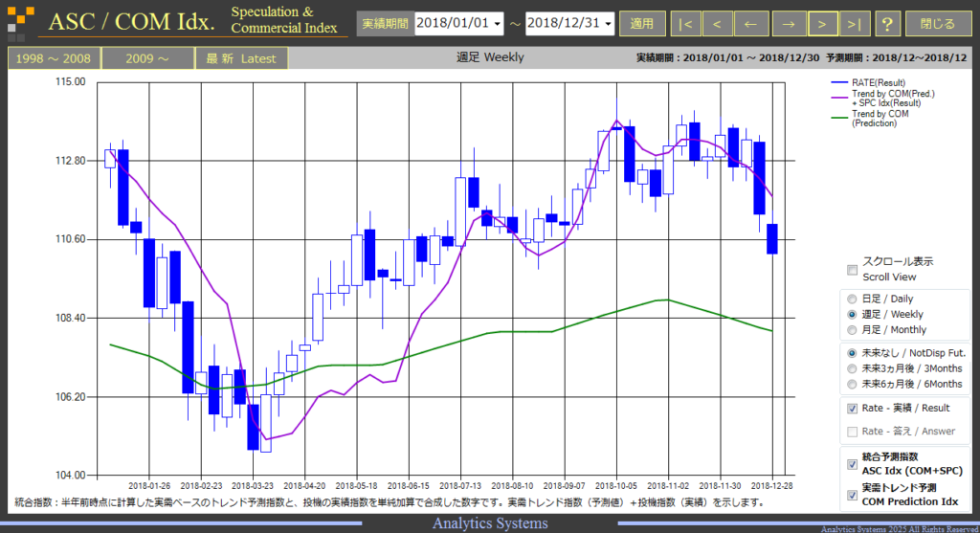Image resolution: width=980 pixels, height=533 pixels.
Task: Uncheck the Rate Result checkbox
Action: (852, 408)
